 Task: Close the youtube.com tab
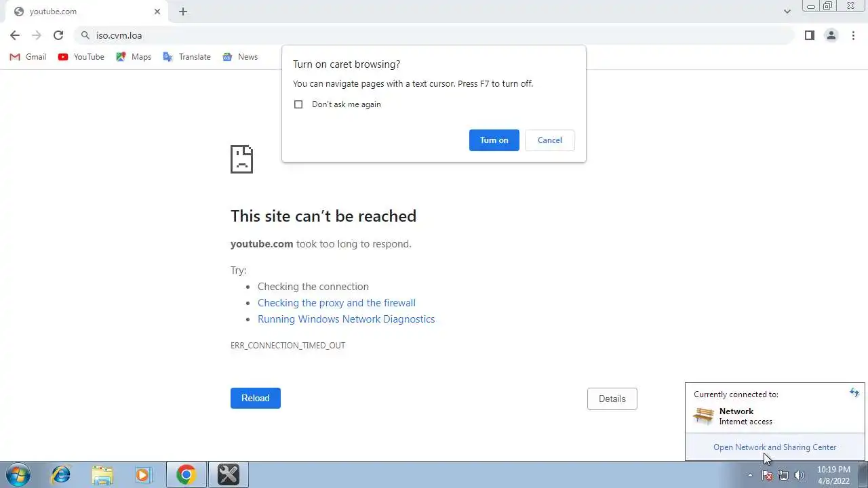coord(157,12)
